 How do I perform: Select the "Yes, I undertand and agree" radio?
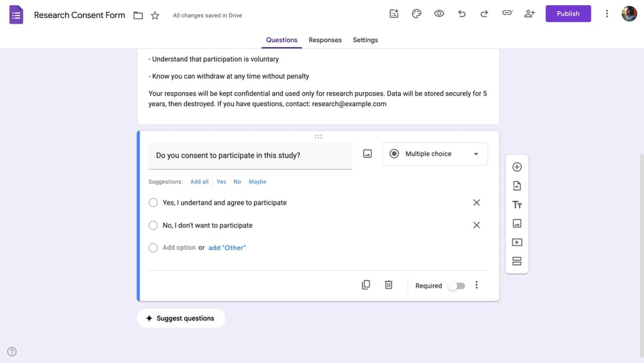pos(153,203)
